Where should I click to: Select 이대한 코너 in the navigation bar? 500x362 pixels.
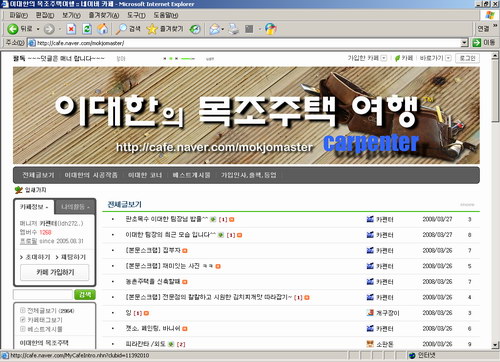tap(145, 175)
